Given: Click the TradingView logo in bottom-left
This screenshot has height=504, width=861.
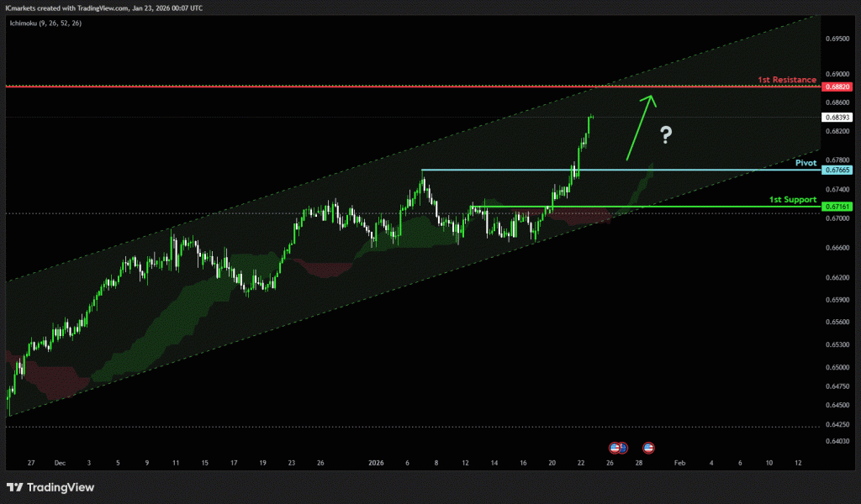Looking at the screenshot, I should point(50,487).
